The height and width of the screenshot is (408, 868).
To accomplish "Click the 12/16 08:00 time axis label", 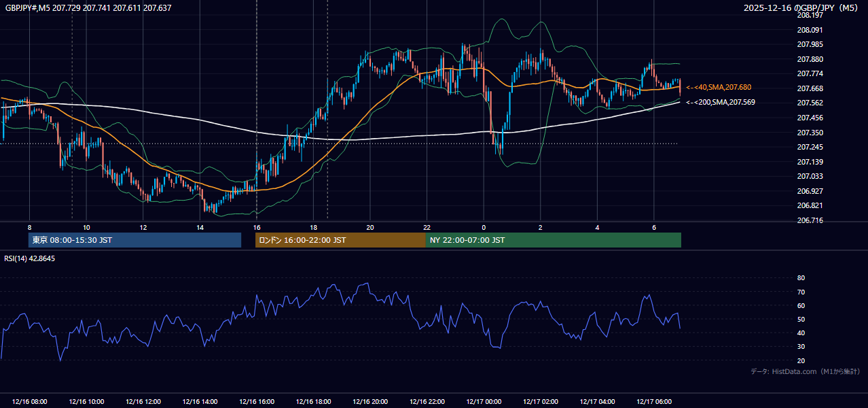I will [30, 402].
